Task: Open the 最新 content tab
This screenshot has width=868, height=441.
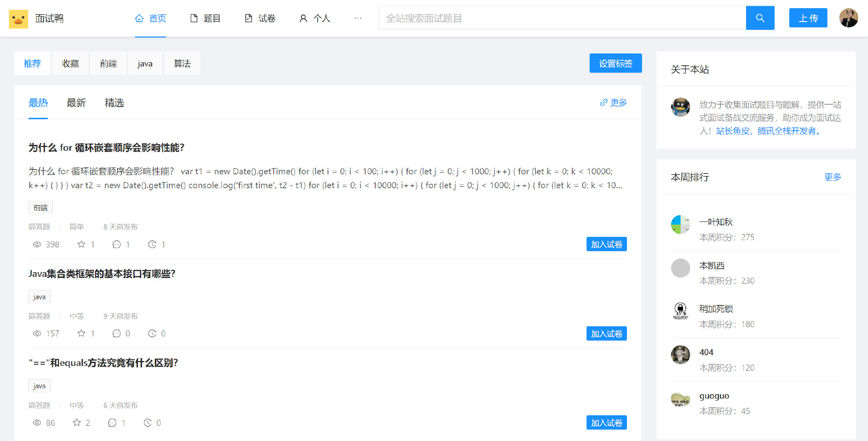Action: point(76,102)
